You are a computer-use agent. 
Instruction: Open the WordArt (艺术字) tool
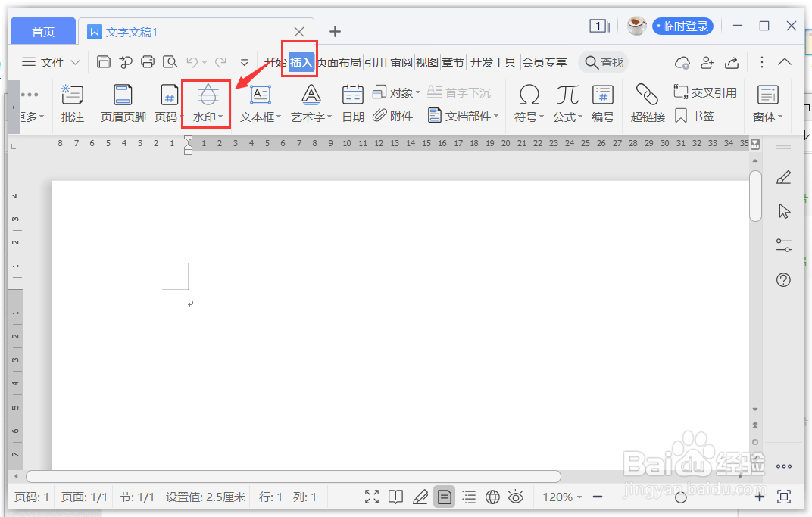point(311,104)
